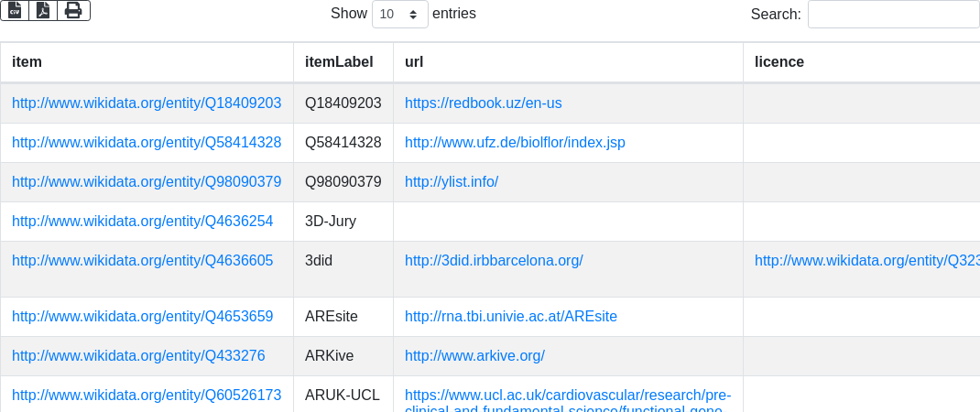
Task: Visit the AREsite univie.ac.at link
Action: [x=511, y=317]
